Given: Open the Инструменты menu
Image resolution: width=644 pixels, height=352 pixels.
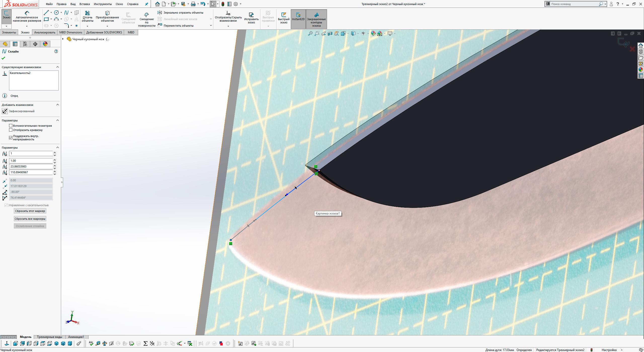Looking at the screenshot, I should tap(103, 4).
